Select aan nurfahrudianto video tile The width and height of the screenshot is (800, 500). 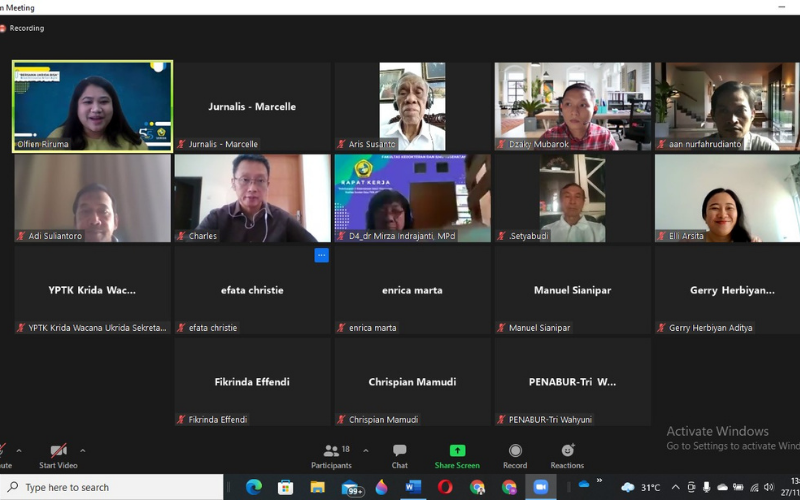pos(728,106)
